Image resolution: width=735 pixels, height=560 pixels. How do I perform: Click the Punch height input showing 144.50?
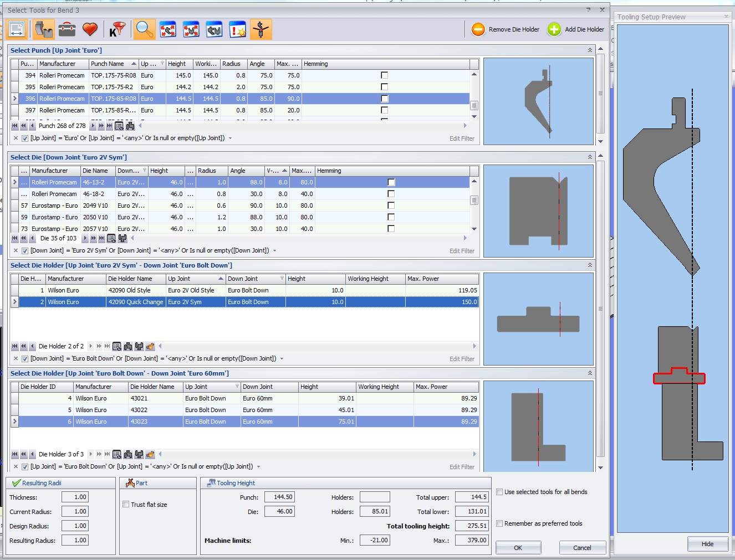click(279, 496)
